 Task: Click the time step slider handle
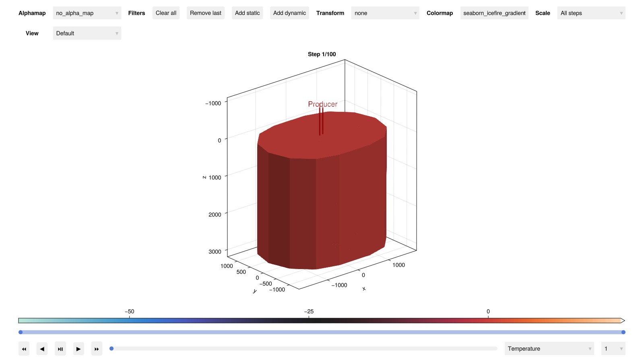click(x=111, y=349)
